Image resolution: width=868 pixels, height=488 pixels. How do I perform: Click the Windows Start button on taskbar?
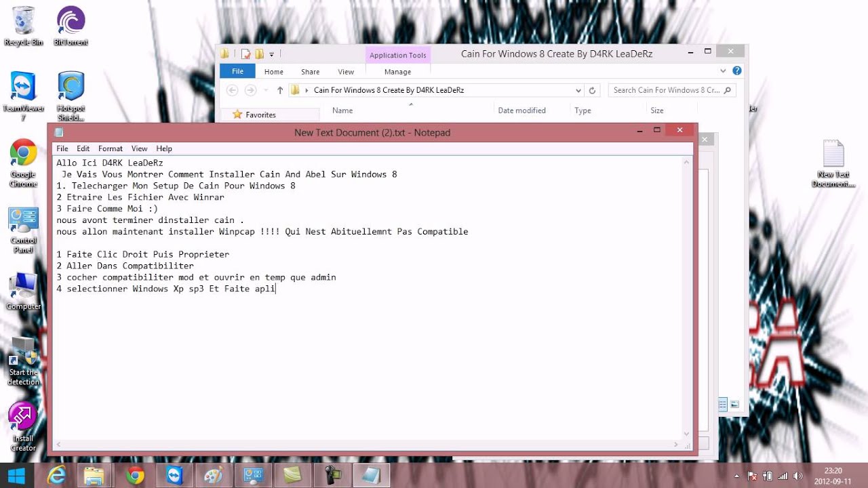[16, 475]
